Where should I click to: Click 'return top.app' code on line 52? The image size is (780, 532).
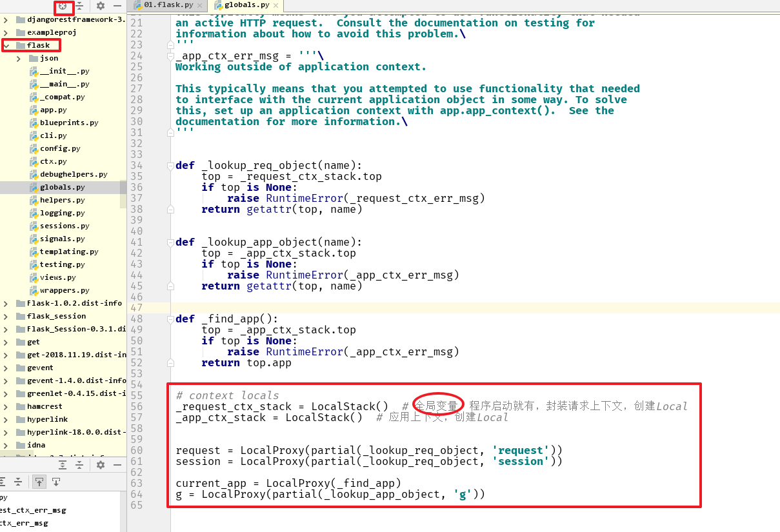(246, 362)
